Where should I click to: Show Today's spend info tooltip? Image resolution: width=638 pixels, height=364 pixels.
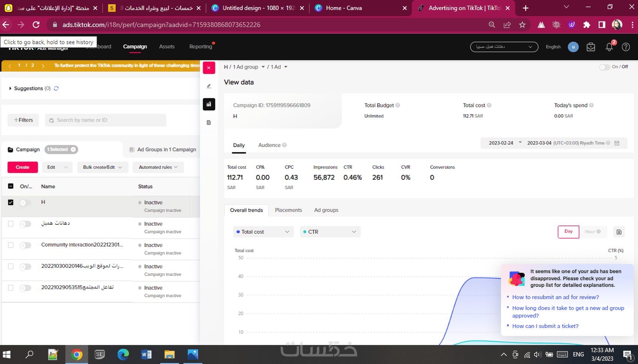point(591,105)
